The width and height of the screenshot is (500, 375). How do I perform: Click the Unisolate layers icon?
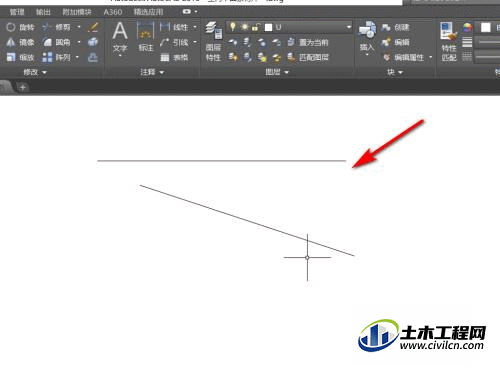[247, 57]
